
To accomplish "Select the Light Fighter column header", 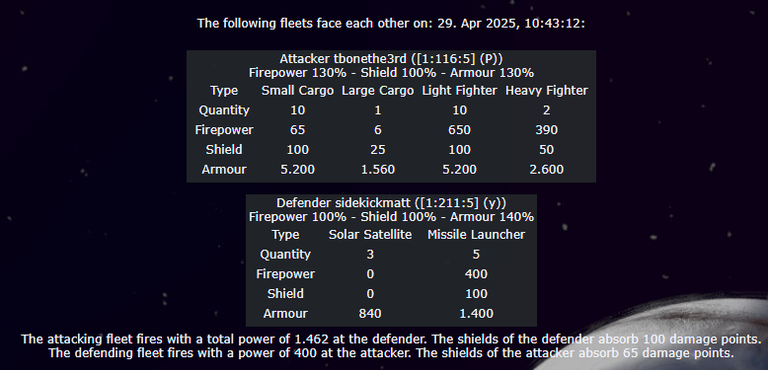I will click(x=459, y=91).
